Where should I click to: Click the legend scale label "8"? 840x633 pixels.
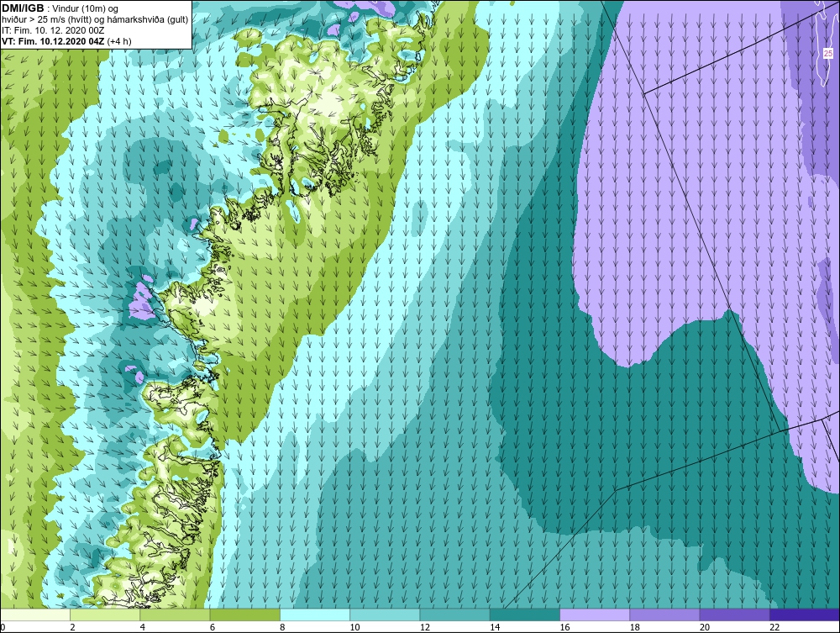[282, 628]
